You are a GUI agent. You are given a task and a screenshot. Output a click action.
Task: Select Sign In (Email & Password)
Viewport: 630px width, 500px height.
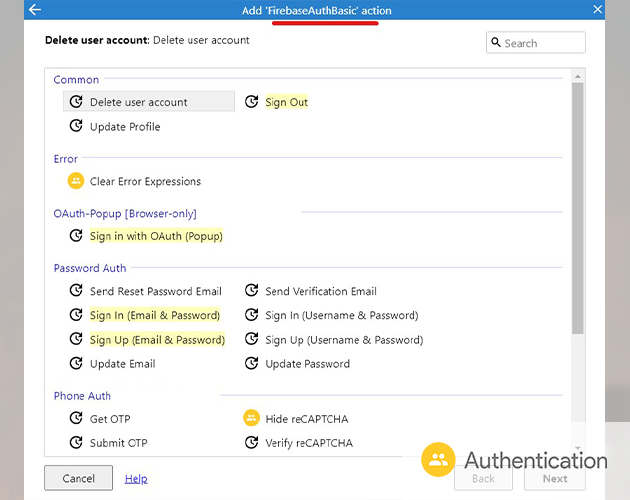click(154, 315)
